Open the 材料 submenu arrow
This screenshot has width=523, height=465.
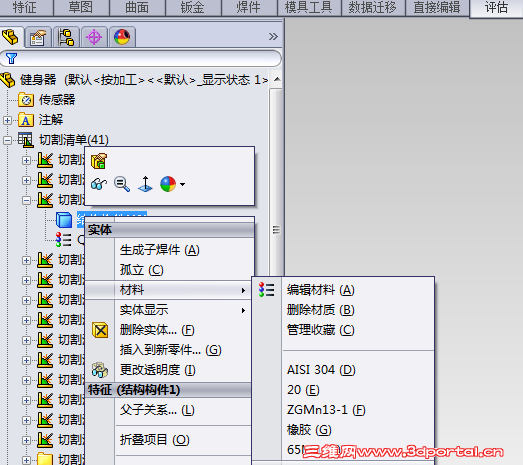243,291
